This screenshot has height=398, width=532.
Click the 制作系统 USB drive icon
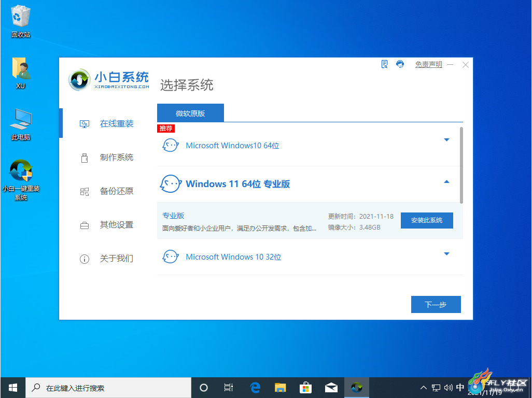[x=85, y=158]
